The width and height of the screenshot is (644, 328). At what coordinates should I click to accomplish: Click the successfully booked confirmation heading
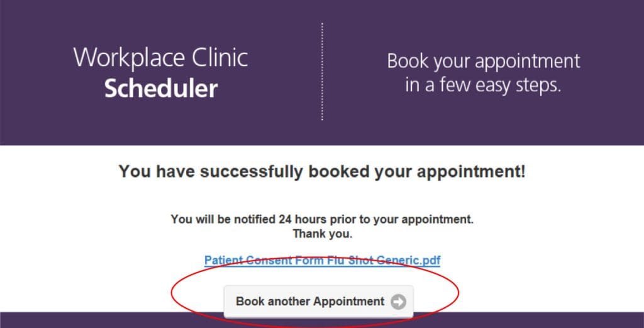tap(322, 171)
